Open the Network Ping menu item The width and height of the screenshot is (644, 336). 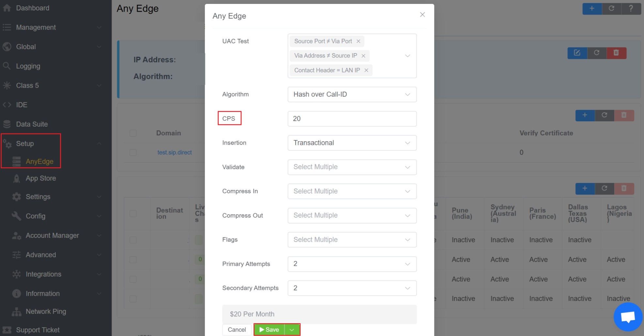46,312
